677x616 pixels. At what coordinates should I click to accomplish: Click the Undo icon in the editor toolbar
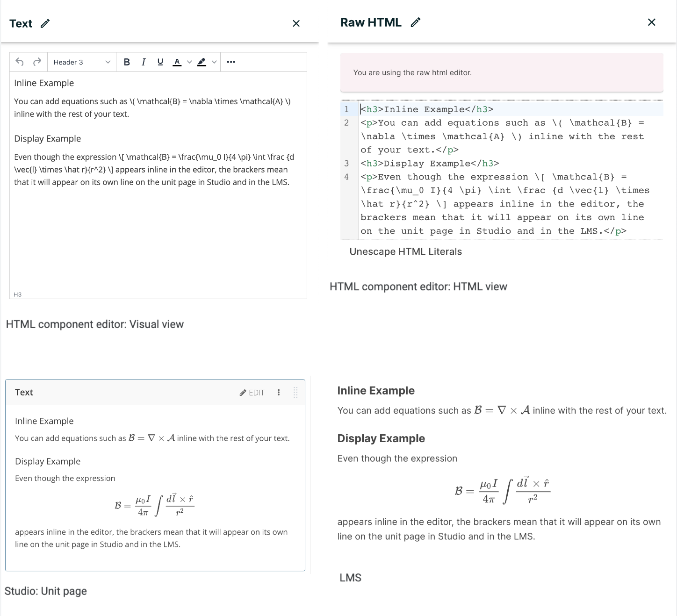(19, 62)
